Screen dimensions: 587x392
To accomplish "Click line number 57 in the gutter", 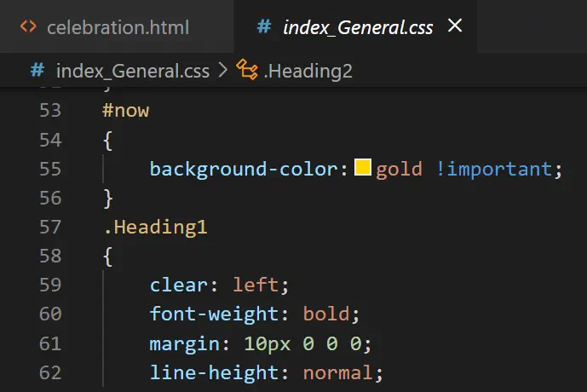I will click(50, 227).
